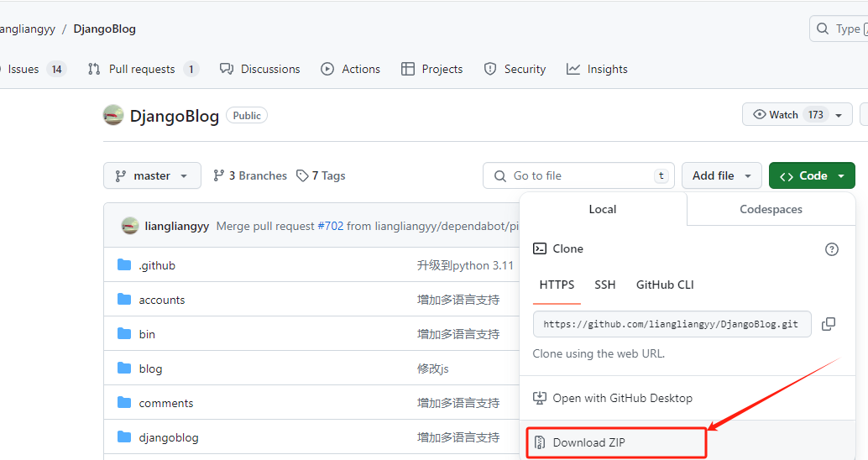Choose Open with GitHub Desktop
The width and height of the screenshot is (868, 460).
(622, 398)
